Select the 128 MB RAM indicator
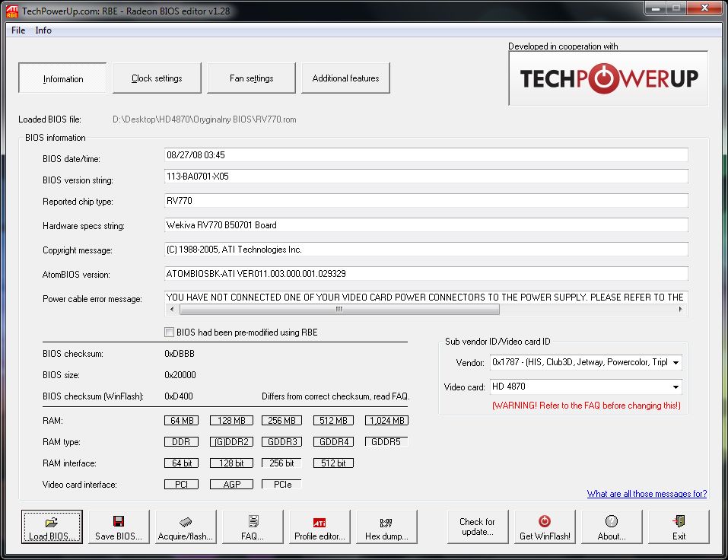The width and height of the screenshot is (728, 560). coord(232,421)
